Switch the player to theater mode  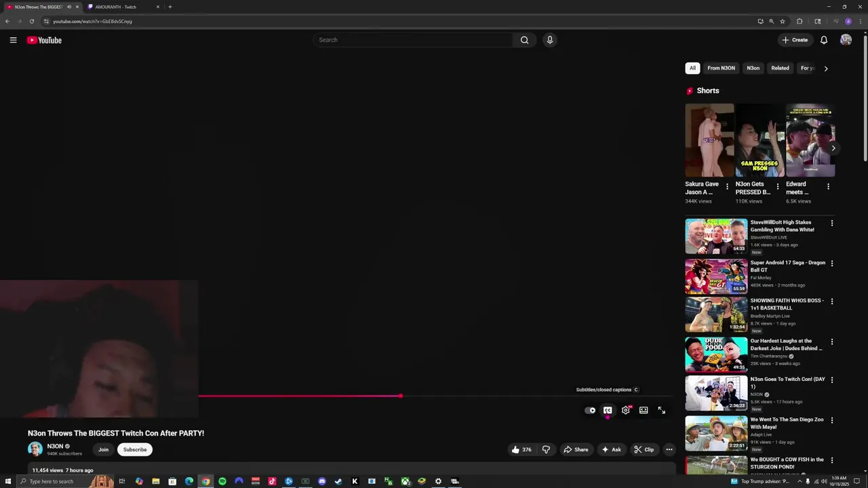[644, 410]
